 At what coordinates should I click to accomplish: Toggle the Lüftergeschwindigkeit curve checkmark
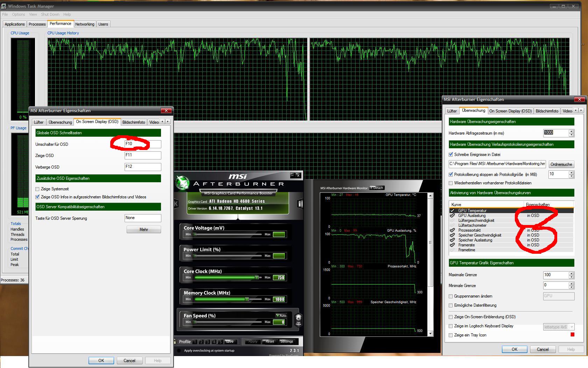click(452, 220)
